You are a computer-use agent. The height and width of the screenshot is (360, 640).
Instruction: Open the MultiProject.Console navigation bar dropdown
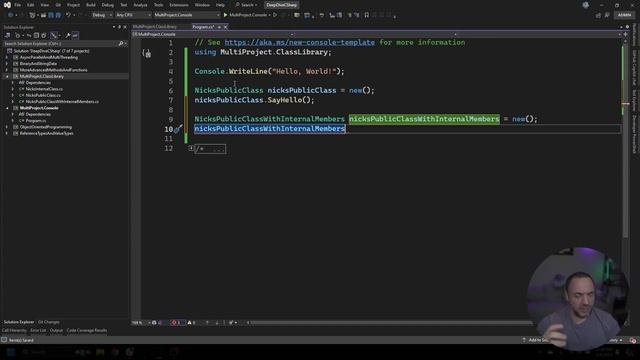pyautogui.click(x=213, y=34)
